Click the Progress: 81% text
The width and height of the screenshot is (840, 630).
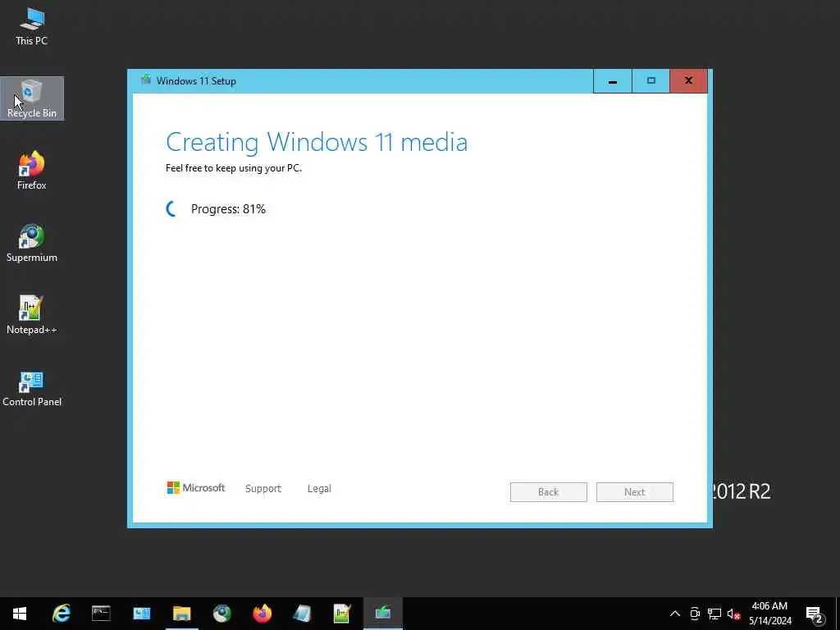228,209
